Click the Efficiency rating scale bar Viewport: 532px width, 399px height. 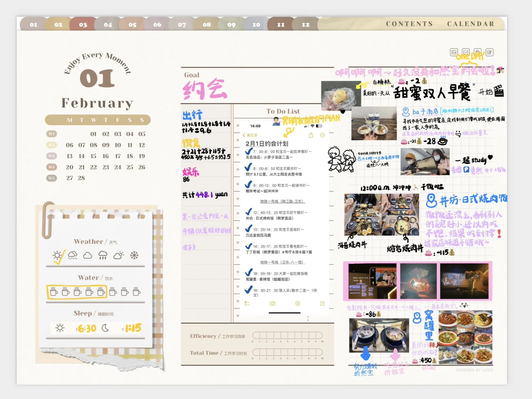(x=287, y=335)
